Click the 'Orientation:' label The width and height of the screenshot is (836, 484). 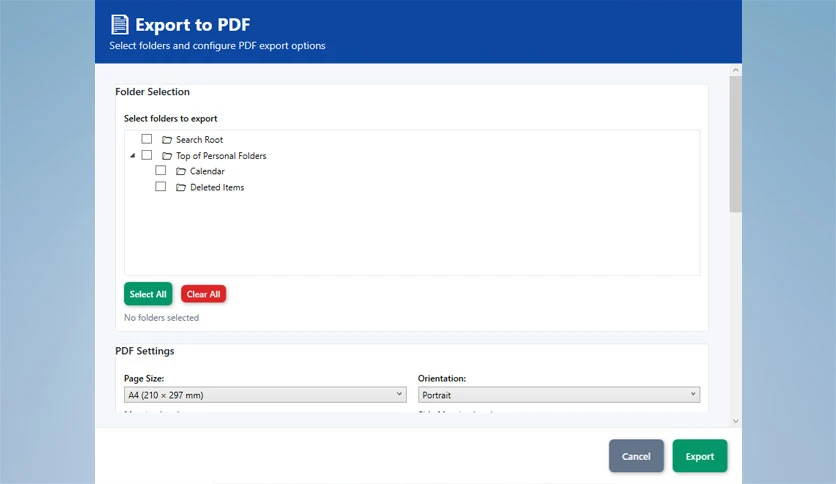click(442, 378)
